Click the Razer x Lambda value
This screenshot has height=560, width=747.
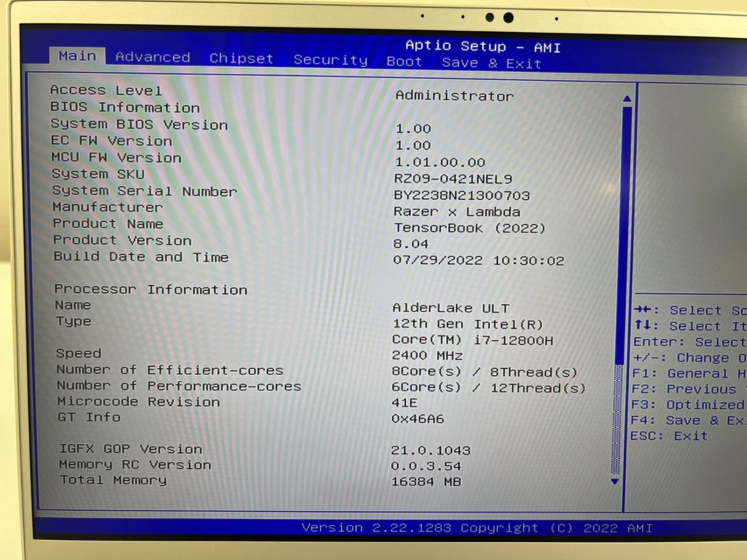[457, 212]
